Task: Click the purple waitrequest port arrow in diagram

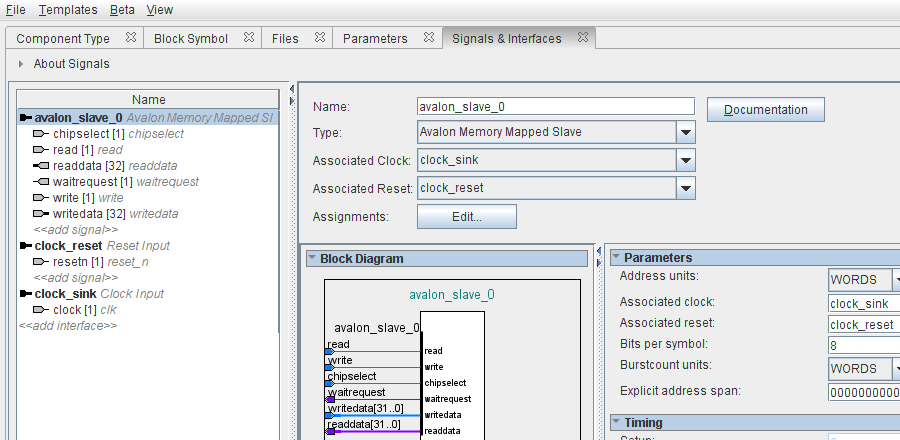Action: (330, 399)
